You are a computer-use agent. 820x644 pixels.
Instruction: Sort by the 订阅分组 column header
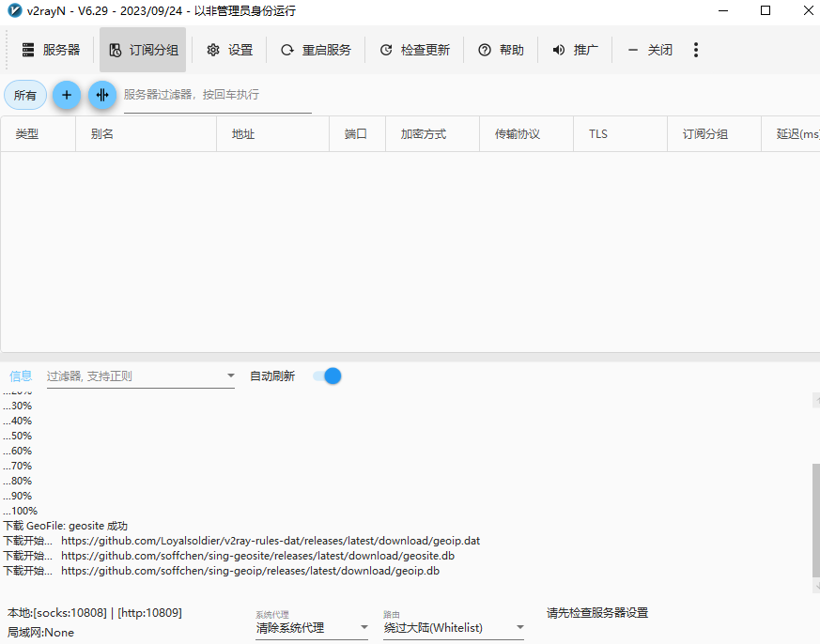[x=714, y=134]
